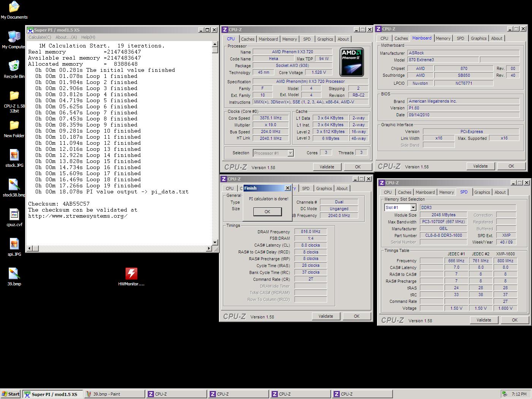The image size is (532, 399).
Task: Open Calculate(C) menu in Super PI
Action: [40, 37]
